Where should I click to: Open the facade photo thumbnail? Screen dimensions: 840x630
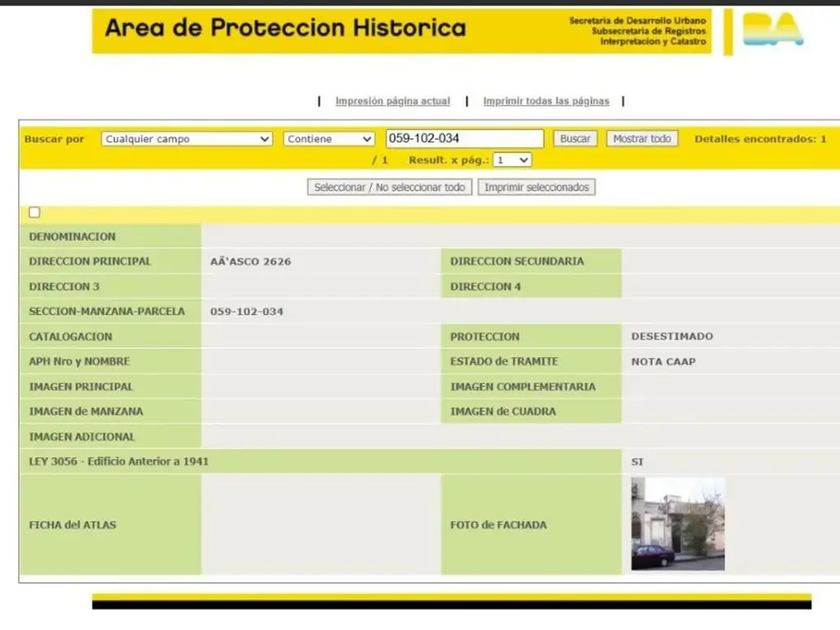(x=678, y=523)
